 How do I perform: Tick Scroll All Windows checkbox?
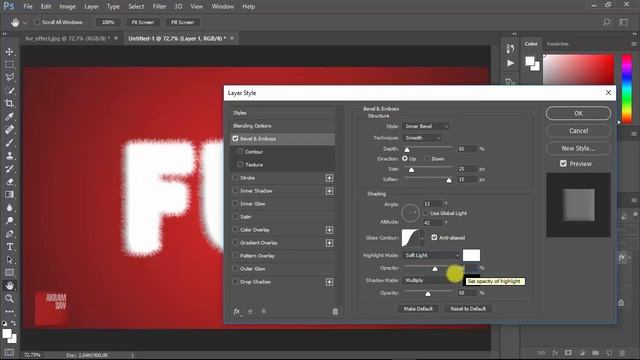tap(37, 22)
